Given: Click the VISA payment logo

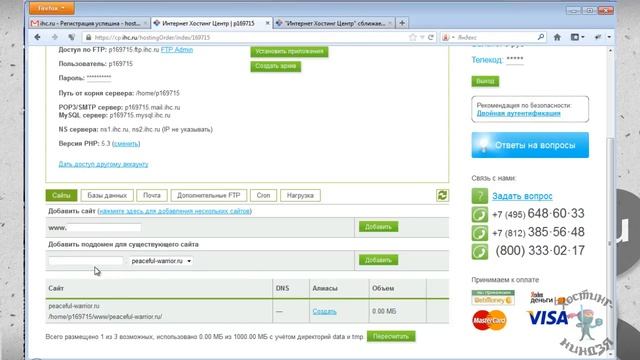Looking at the screenshot, I should 547,318.
